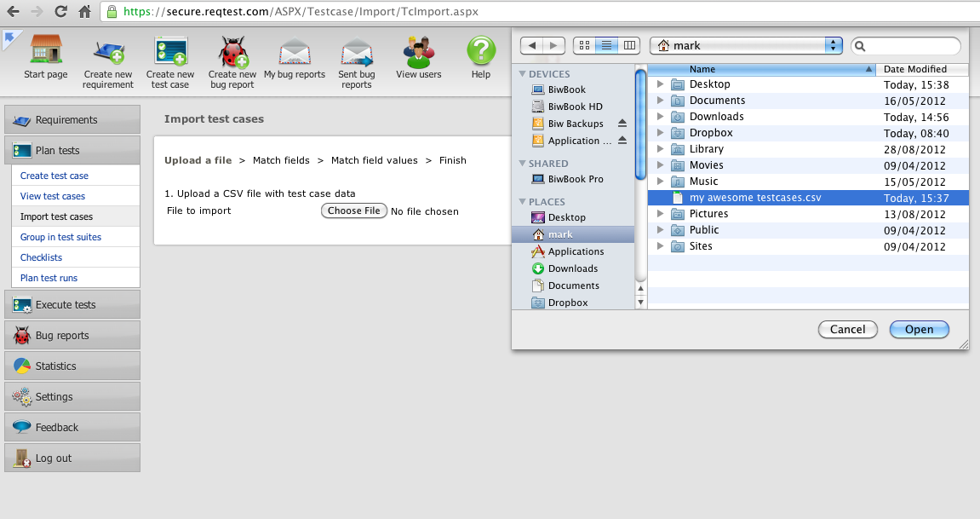Switch file dialog to column view
Viewport: 980px width, 519px height.
tap(629, 45)
